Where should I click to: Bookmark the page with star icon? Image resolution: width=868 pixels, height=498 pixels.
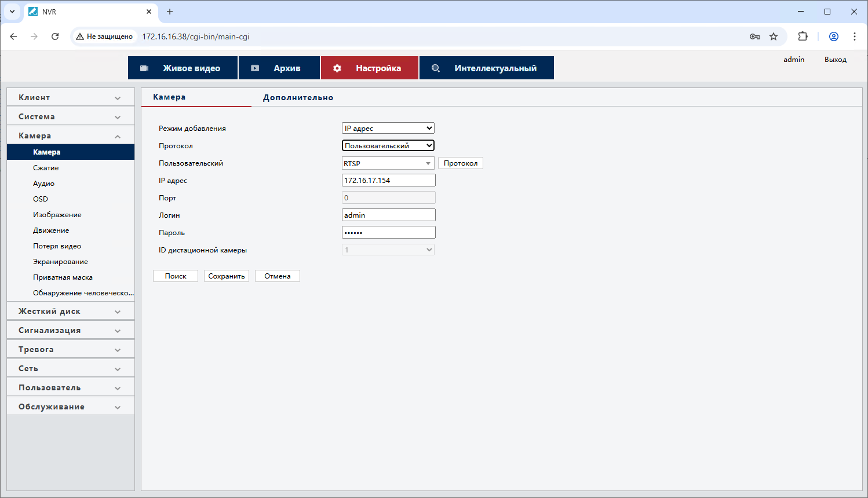(x=774, y=36)
